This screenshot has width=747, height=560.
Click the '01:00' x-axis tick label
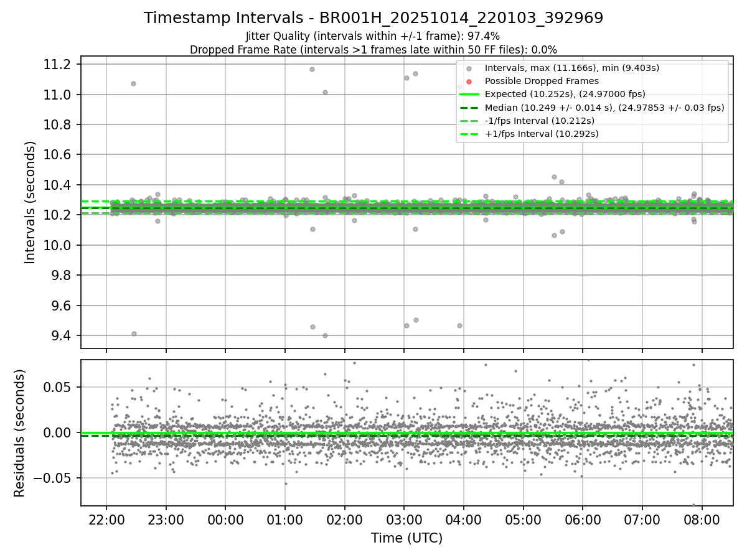(x=284, y=520)
